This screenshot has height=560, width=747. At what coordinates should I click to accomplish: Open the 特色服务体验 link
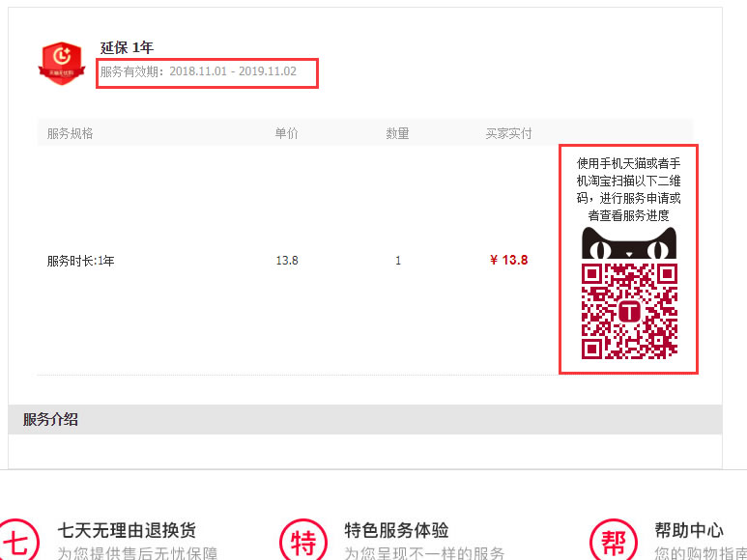click(x=396, y=530)
